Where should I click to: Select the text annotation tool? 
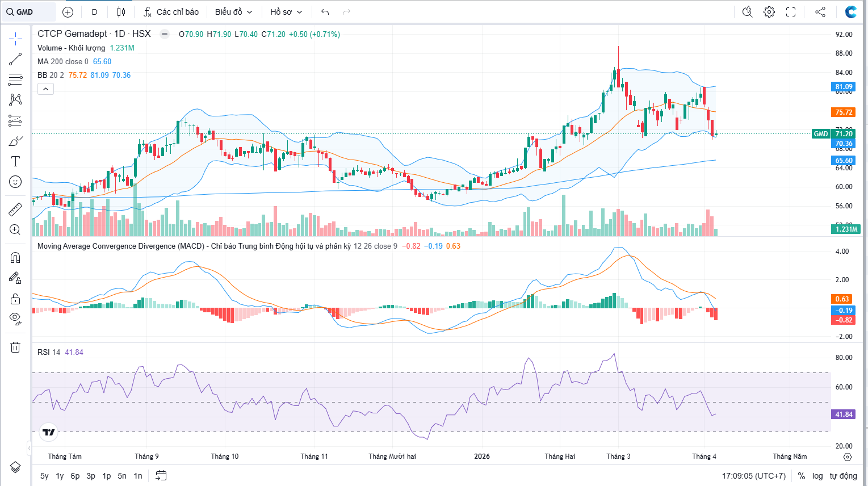tap(15, 161)
